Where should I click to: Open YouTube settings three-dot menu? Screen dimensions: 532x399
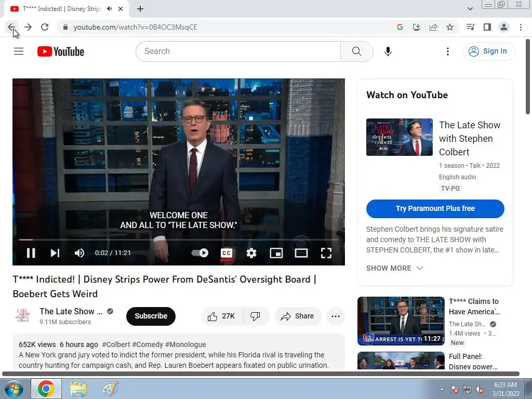tap(447, 51)
